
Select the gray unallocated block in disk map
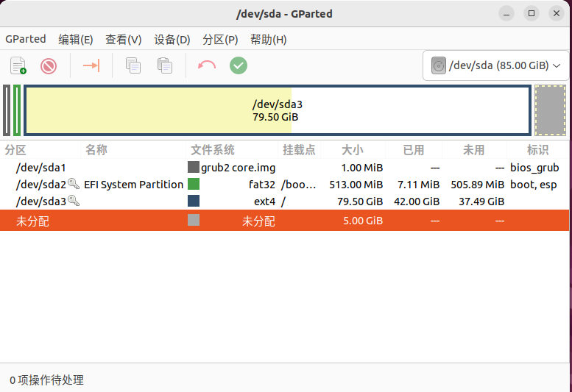click(551, 110)
